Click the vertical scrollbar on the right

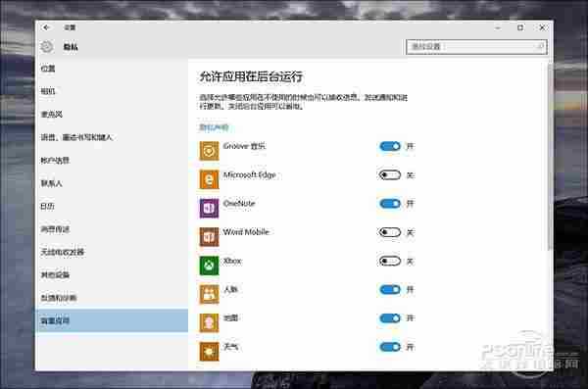pyautogui.click(x=550, y=156)
